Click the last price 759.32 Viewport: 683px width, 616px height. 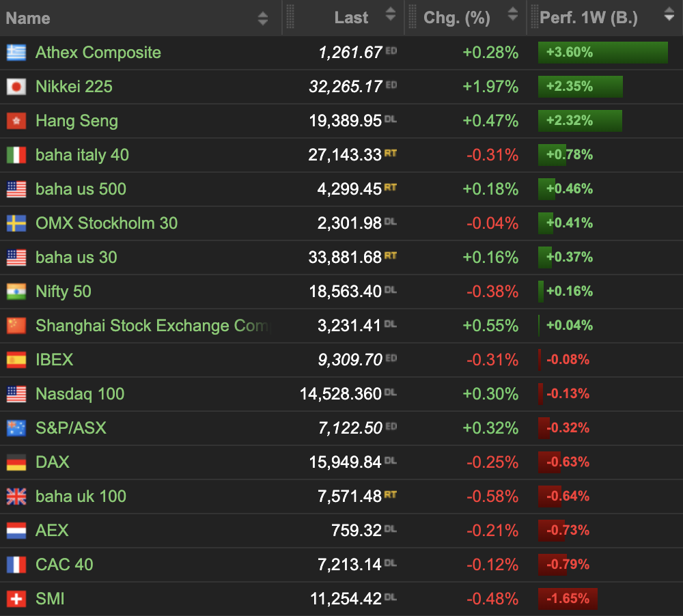pos(357,531)
